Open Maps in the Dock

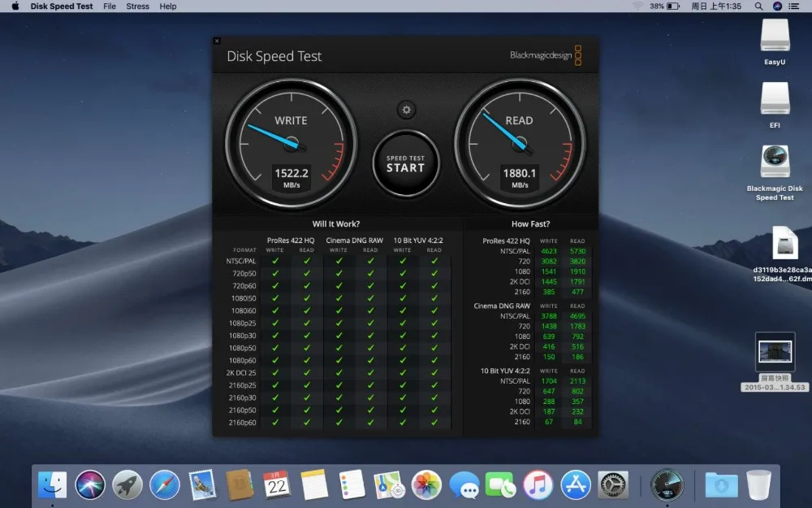click(389, 486)
